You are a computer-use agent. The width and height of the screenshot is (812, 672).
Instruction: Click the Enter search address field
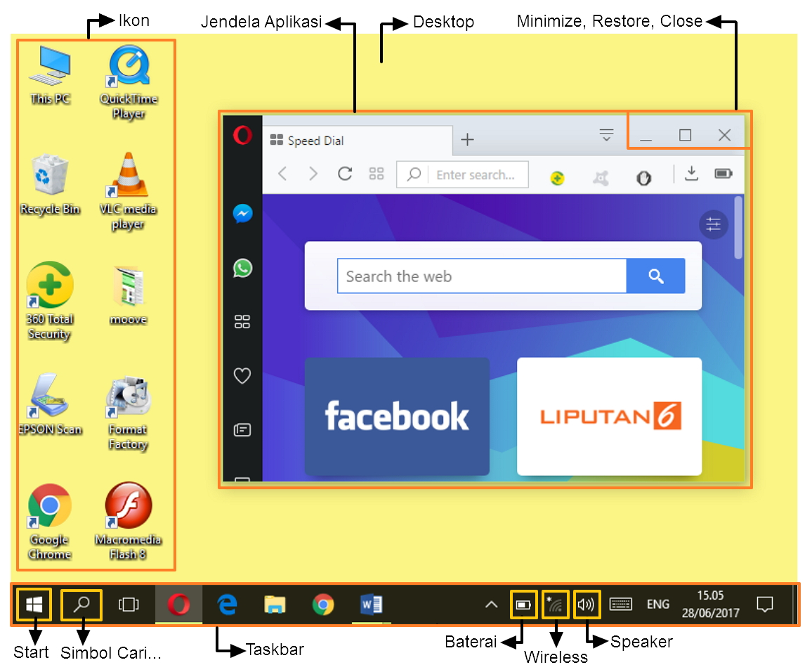coord(462,174)
